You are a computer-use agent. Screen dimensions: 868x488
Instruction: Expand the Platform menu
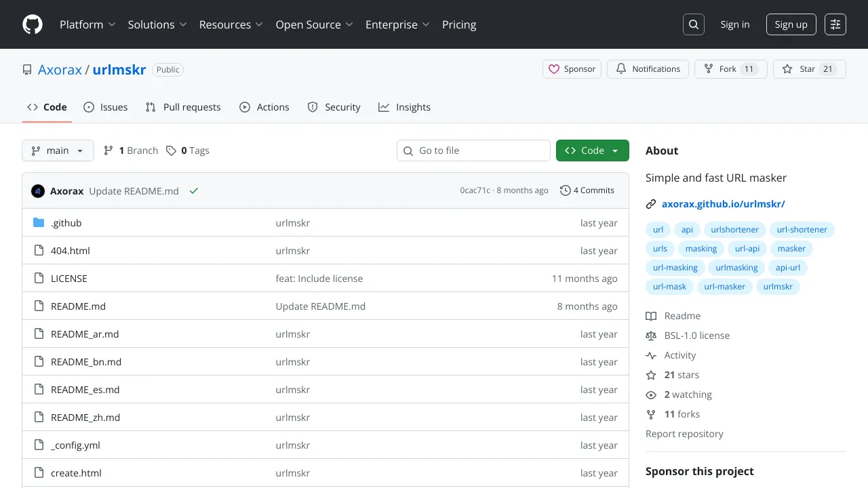pyautogui.click(x=87, y=24)
